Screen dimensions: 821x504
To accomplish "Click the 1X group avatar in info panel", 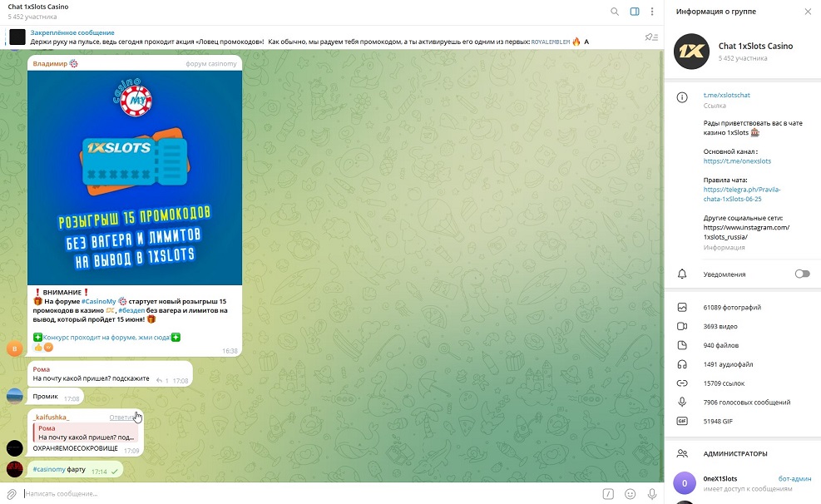I will click(x=691, y=52).
